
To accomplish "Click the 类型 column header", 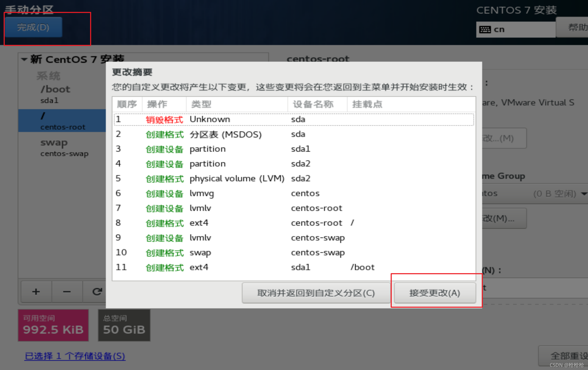I will pos(237,104).
